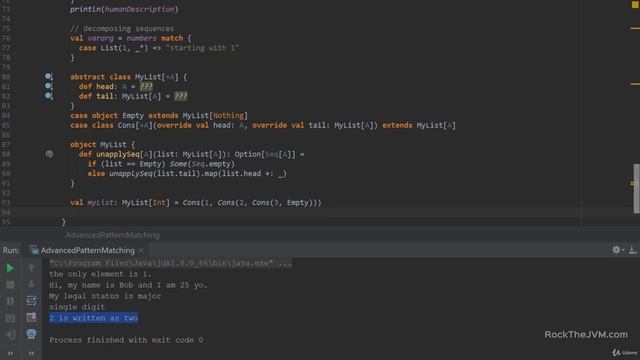Click 'else unapplySeq(list.tail)' line
The image size is (640, 360).
tap(187, 174)
